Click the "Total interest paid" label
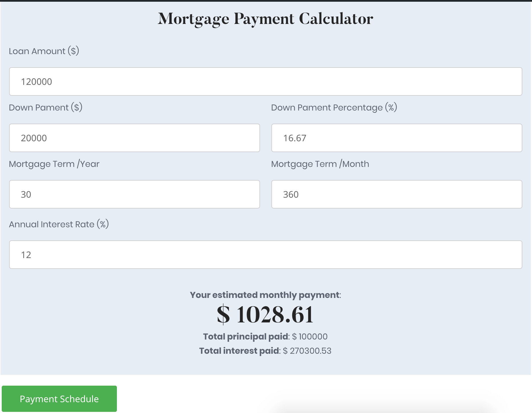Screen dimensions: 532x413 click(x=239, y=351)
